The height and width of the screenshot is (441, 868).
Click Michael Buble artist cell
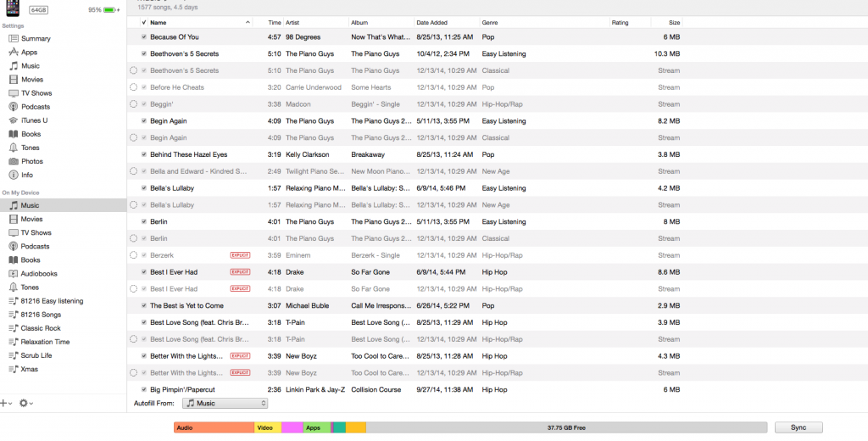(307, 306)
